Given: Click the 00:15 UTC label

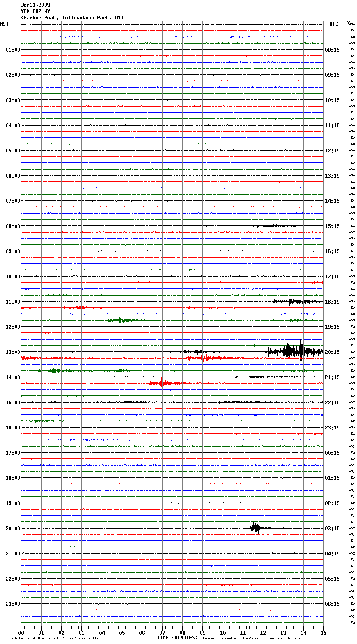Looking at the screenshot, I should point(332,453).
